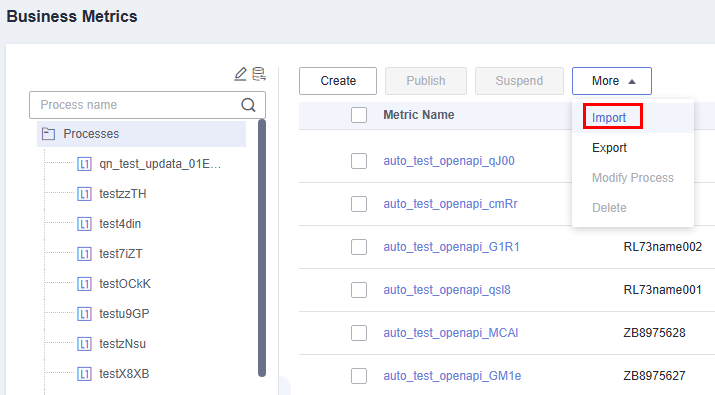Click the database list icon beside pencil

pyautogui.click(x=259, y=74)
